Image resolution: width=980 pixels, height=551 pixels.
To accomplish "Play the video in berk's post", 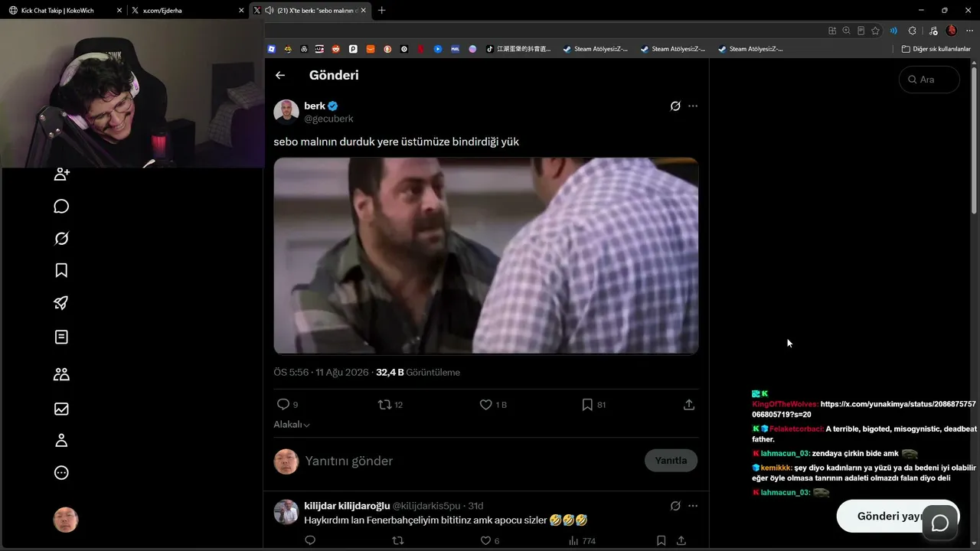I will point(486,256).
